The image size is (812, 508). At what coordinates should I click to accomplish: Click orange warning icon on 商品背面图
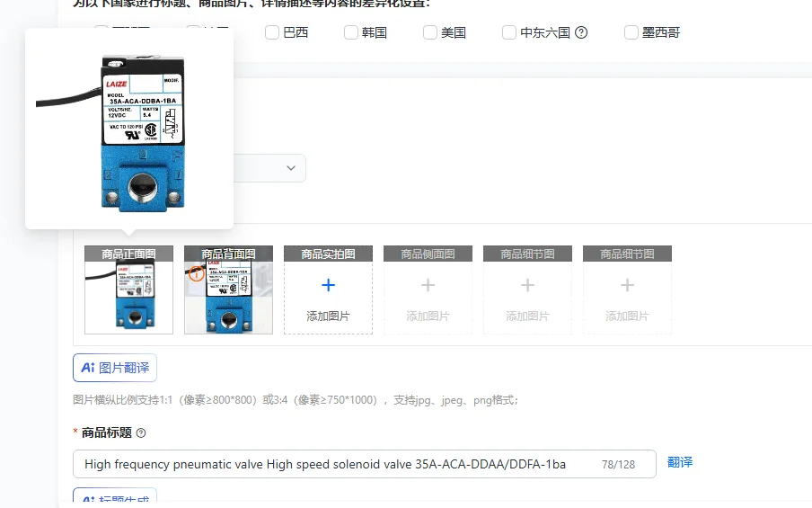point(197,273)
